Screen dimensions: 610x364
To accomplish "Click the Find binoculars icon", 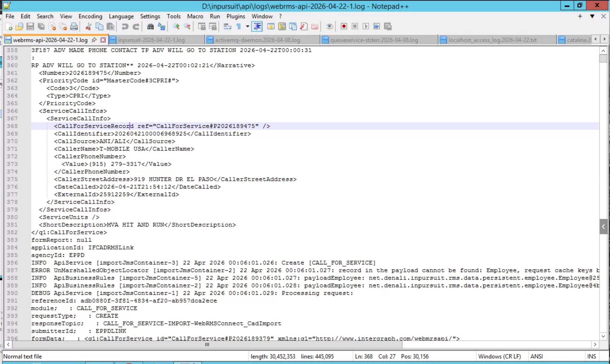I will pyautogui.click(x=150, y=26).
